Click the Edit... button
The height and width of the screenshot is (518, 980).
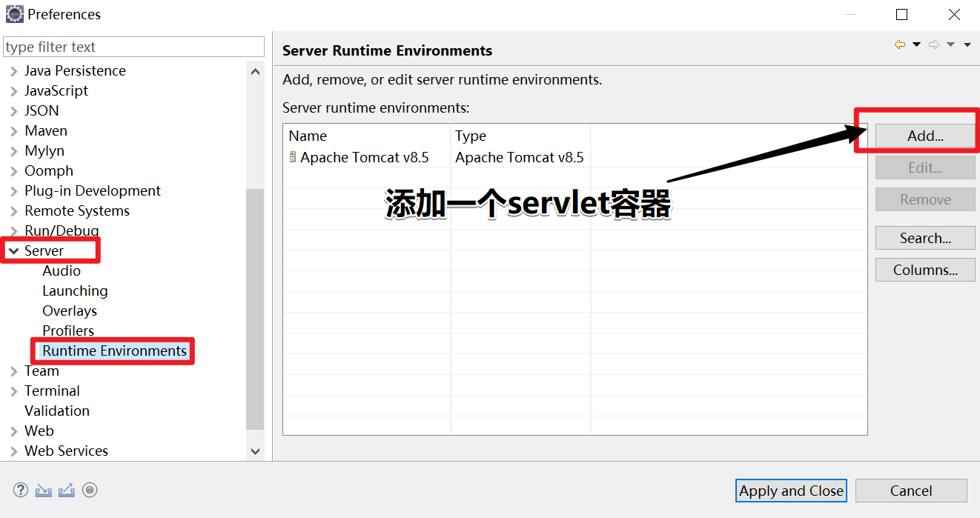click(x=925, y=167)
